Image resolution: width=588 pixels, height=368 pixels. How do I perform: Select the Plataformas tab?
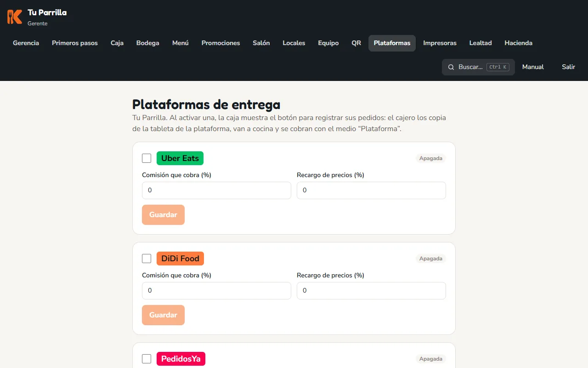click(x=392, y=43)
